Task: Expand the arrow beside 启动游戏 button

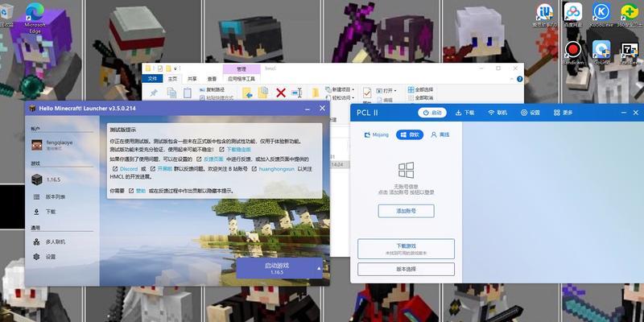Action: coord(319,268)
